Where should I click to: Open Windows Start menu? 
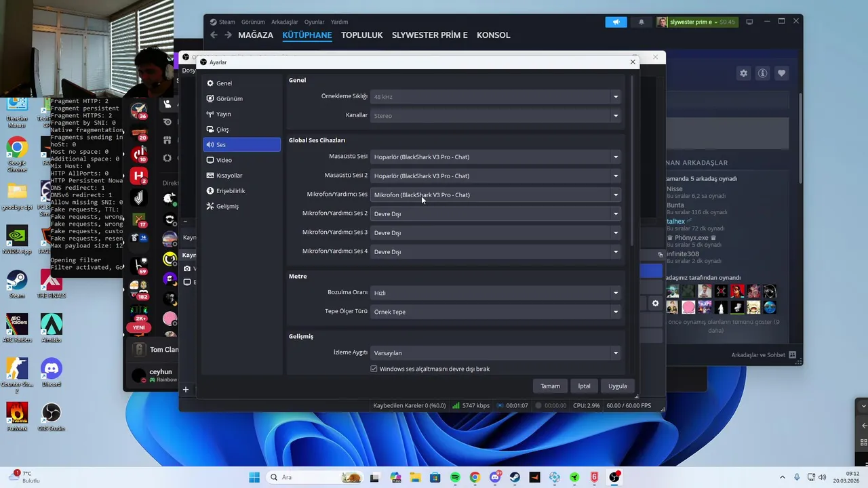[x=254, y=477]
